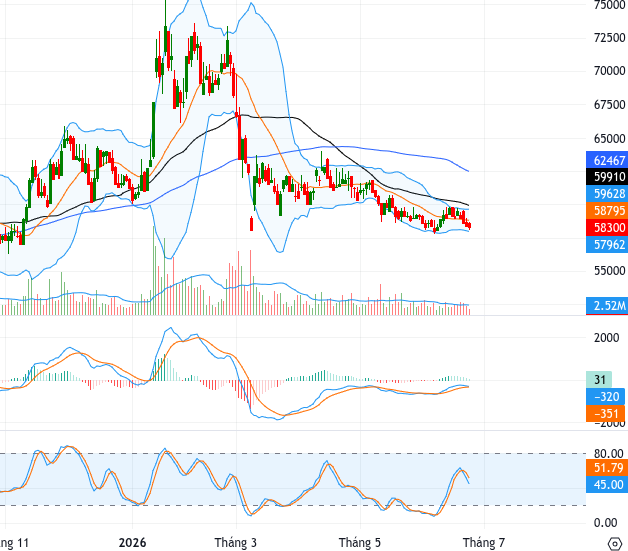Click the Tháng 3 time axis label
The width and height of the screenshot is (628, 551).
pyautogui.click(x=236, y=543)
